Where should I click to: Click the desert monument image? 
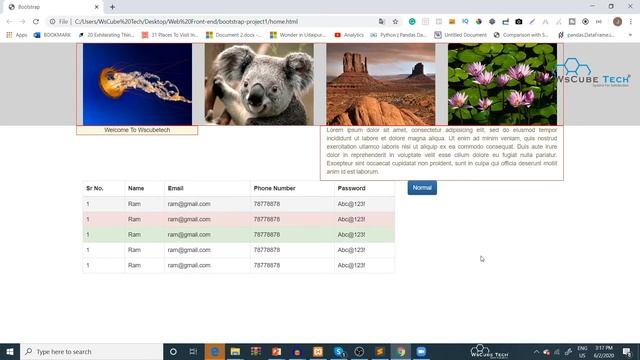[x=381, y=84]
